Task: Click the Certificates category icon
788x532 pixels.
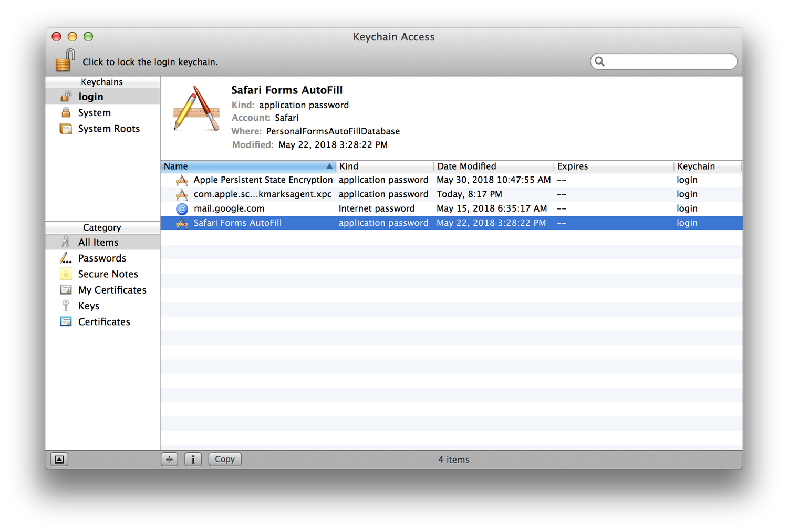Action: point(66,321)
